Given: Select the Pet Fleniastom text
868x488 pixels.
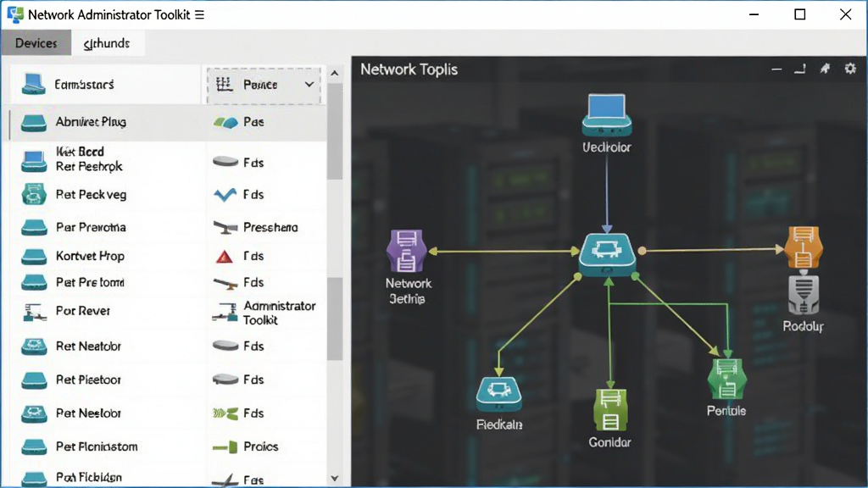Looking at the screenshot, I should tap(97, 446).
